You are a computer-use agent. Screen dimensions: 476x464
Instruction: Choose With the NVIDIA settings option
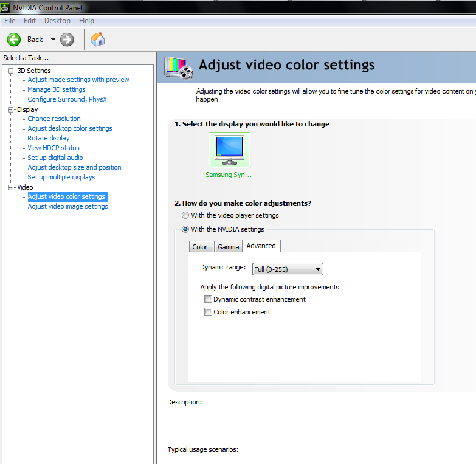click(x=185, y=229)
